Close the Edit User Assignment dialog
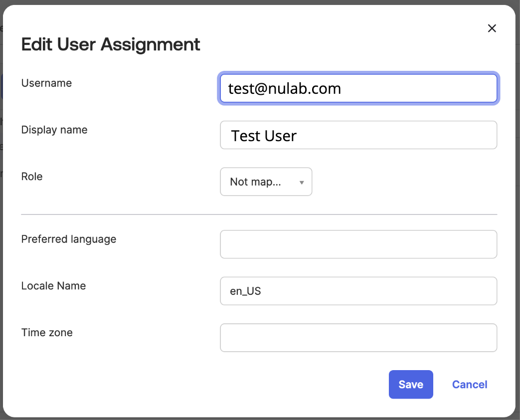The height and width of the screenshot is (420, 520). click(x=492, y=28)
